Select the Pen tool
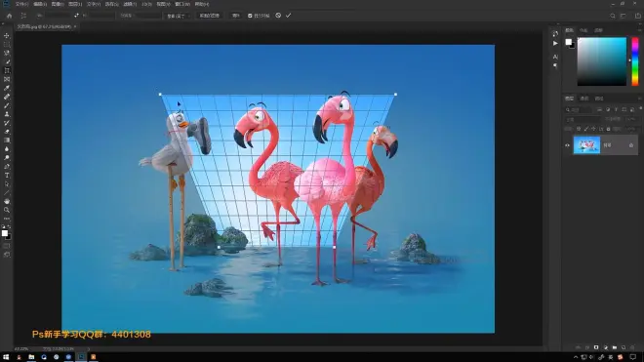 7,167
